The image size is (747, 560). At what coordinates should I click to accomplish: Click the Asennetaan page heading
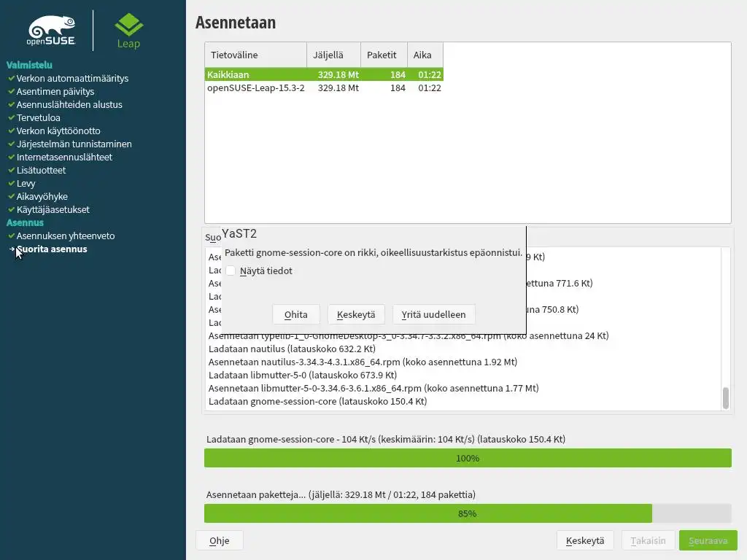pyautogui.click(x=236, y=23)
